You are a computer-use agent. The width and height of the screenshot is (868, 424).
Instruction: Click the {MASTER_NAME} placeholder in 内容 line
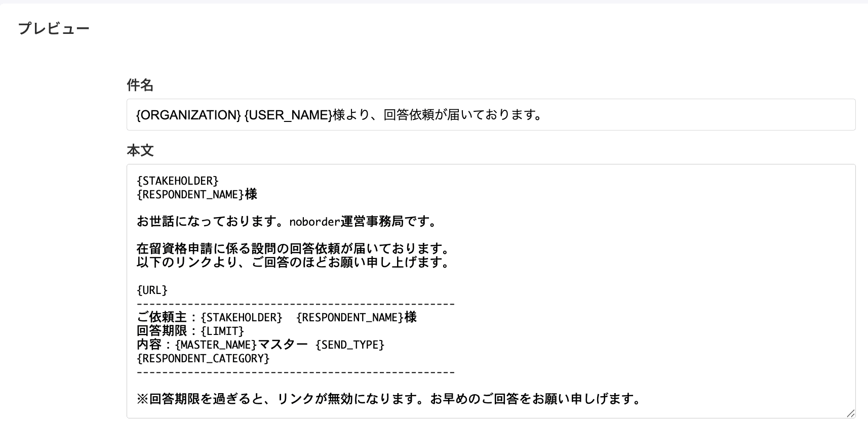[x=216, y=345]
